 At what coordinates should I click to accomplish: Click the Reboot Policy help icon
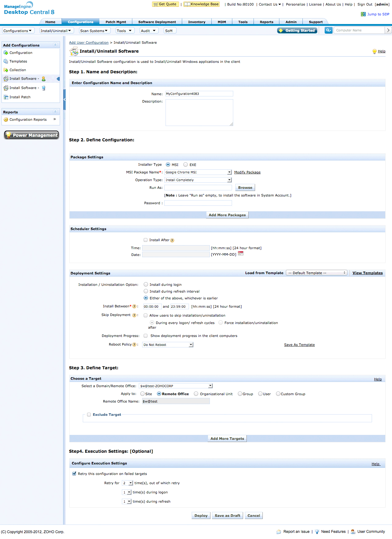134,345
